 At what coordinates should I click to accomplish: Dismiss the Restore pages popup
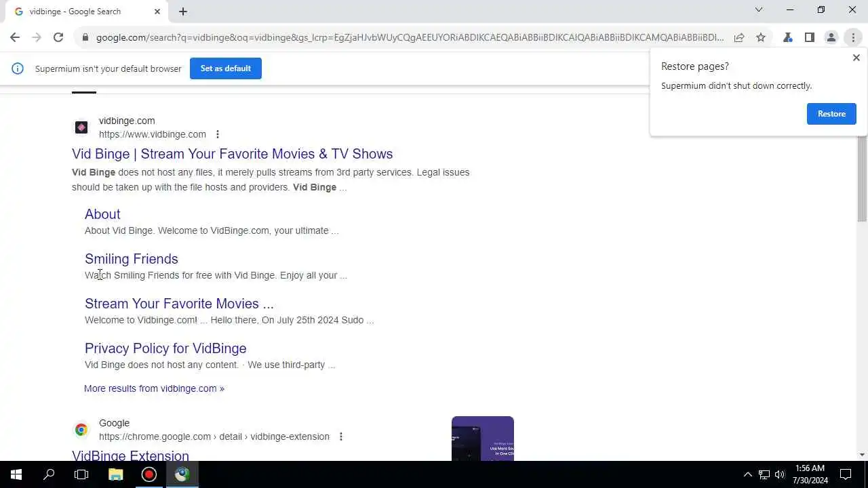point(856,58)
